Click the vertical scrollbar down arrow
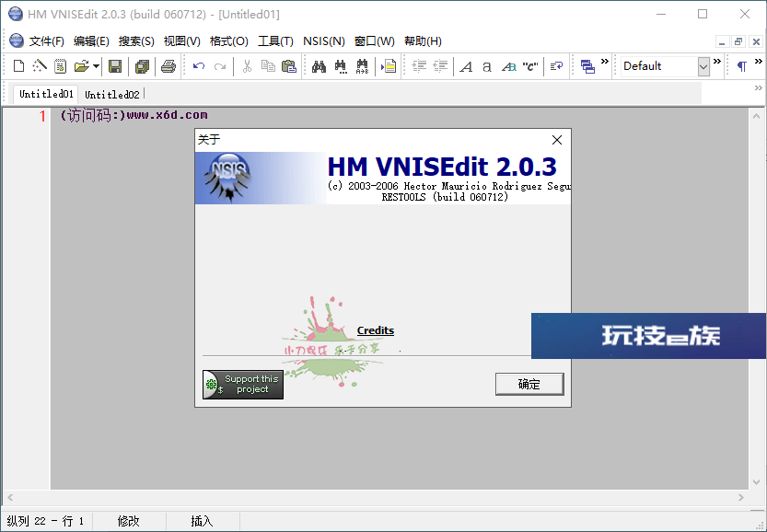This screenshot has height=532, width=767. [x=756, y=482]
